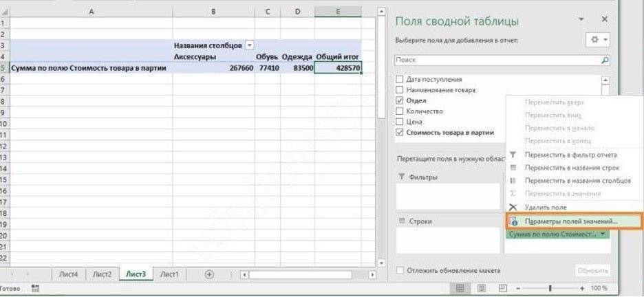Enable the Дата поступления field checkbox

[399, 80]
